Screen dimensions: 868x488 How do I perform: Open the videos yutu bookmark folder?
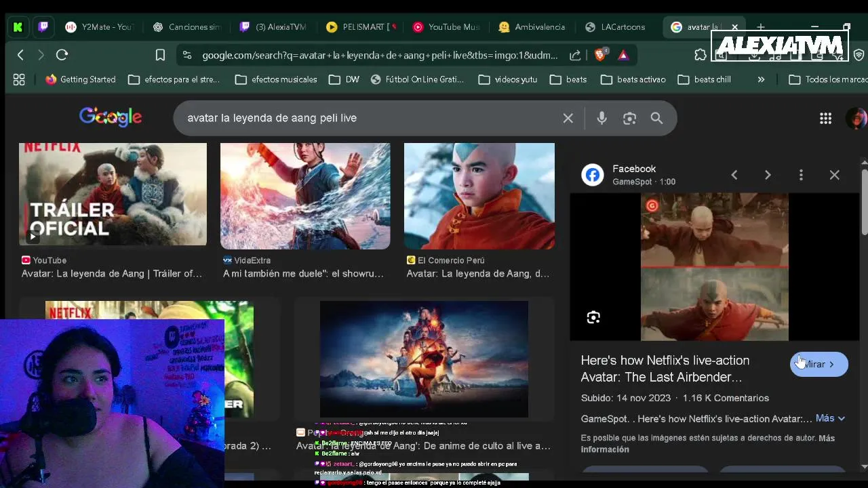[507, 79]
